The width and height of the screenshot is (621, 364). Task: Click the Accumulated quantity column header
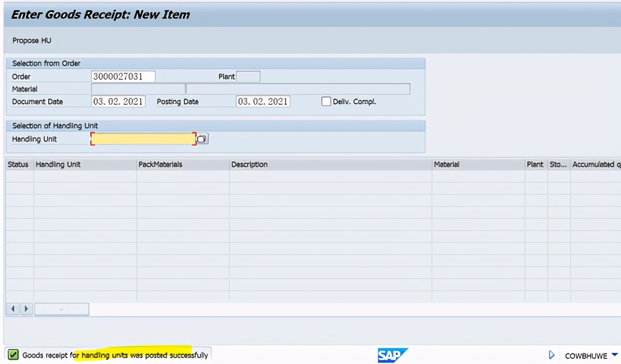click(596, 164)
